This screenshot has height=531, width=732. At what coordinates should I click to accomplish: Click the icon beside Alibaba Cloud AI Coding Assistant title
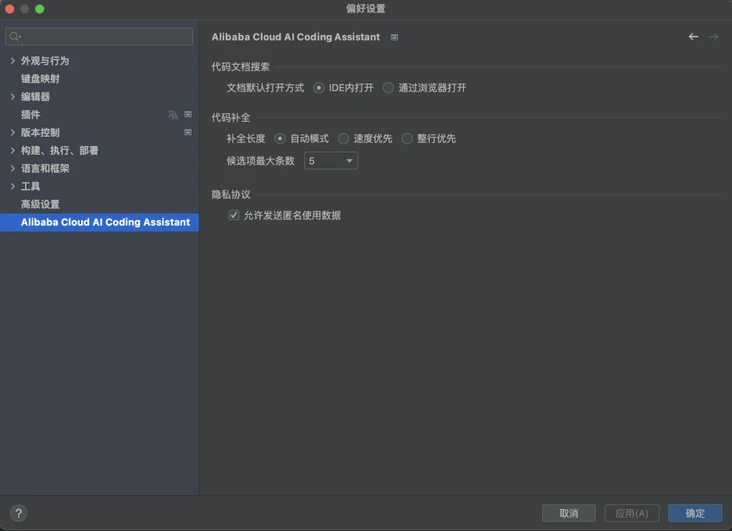394,37
